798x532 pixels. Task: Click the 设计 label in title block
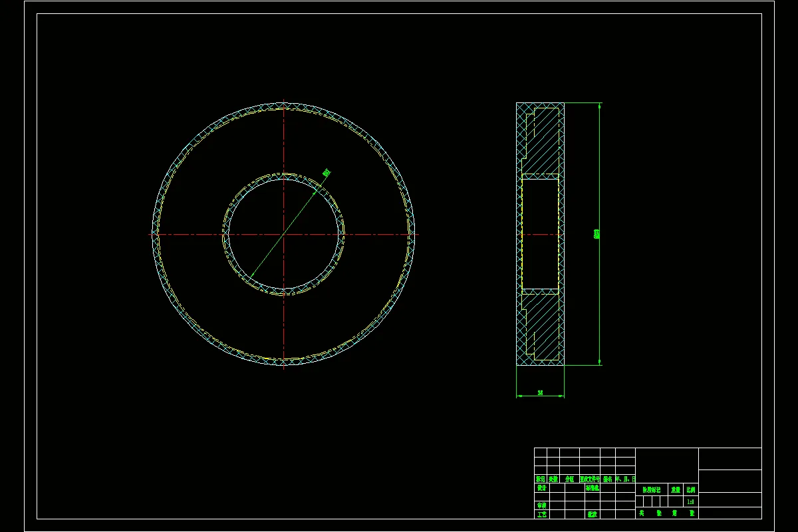(x=542, y=487)
